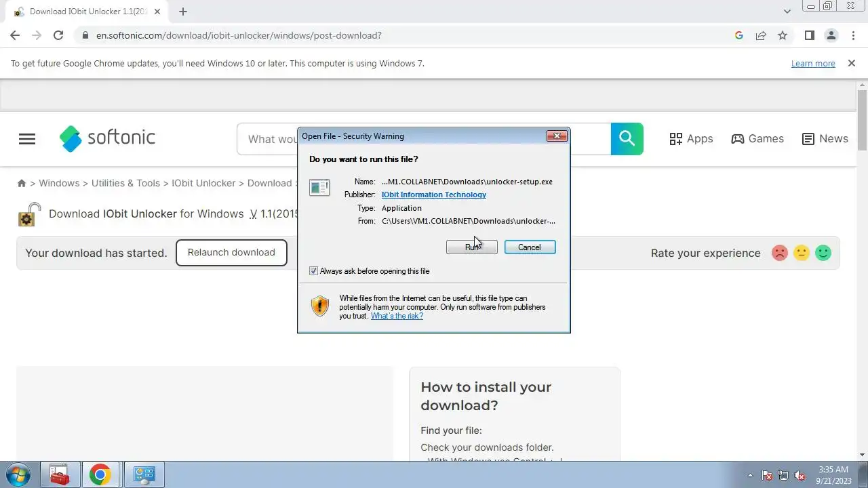868x488 pixels.
Task: Click the share page icon
Action: [x=761, y=35]
